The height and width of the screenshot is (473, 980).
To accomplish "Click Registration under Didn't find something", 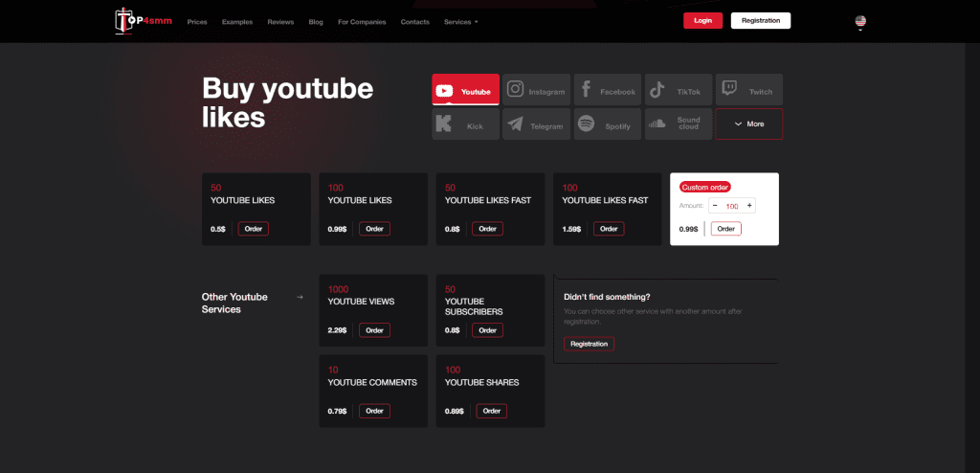I will pyautogui.click(x=589, y=344).
